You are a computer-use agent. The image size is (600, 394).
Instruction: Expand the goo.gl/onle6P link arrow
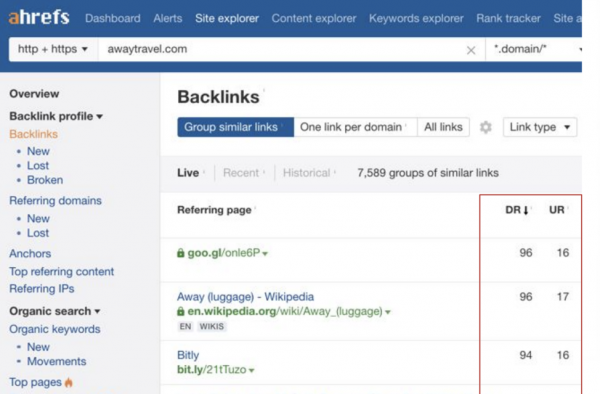[x=265, y=254]
